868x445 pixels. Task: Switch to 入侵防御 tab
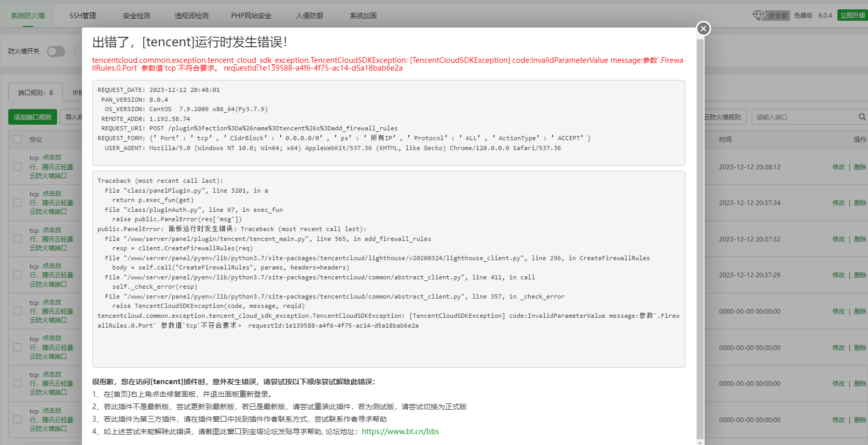coord(309,16)
